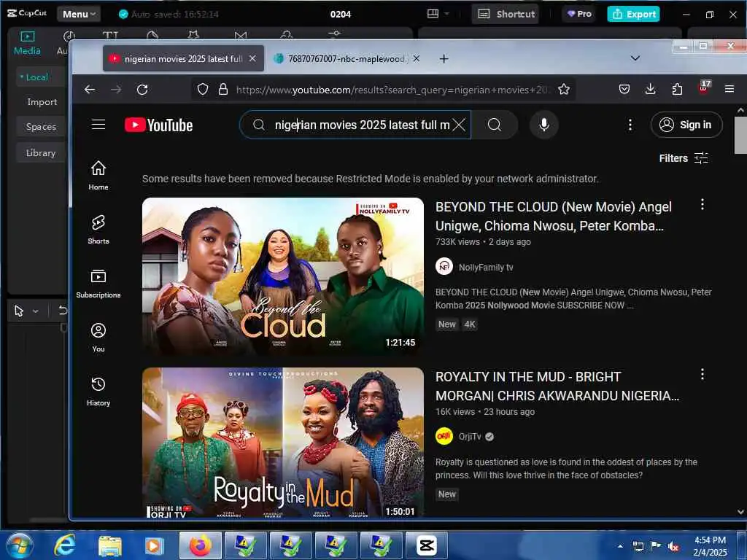Open History in YouTube sidebar
747x560 pixels.
(x=98, y=392)
